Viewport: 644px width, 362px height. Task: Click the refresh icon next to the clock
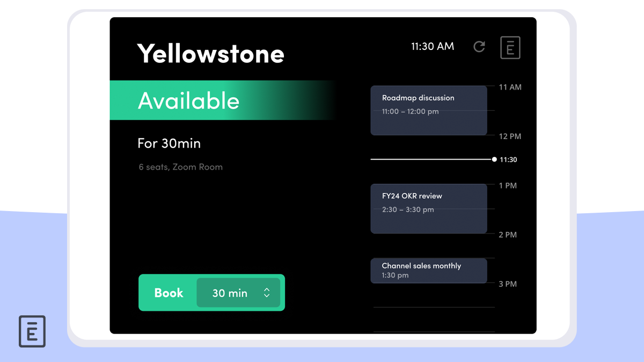479,47
